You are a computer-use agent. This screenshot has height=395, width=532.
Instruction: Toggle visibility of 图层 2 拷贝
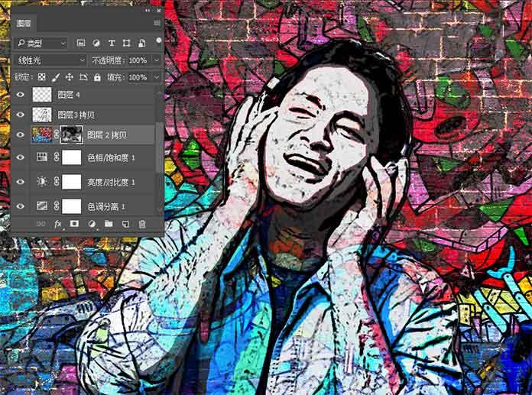click(x=21, y=134)
